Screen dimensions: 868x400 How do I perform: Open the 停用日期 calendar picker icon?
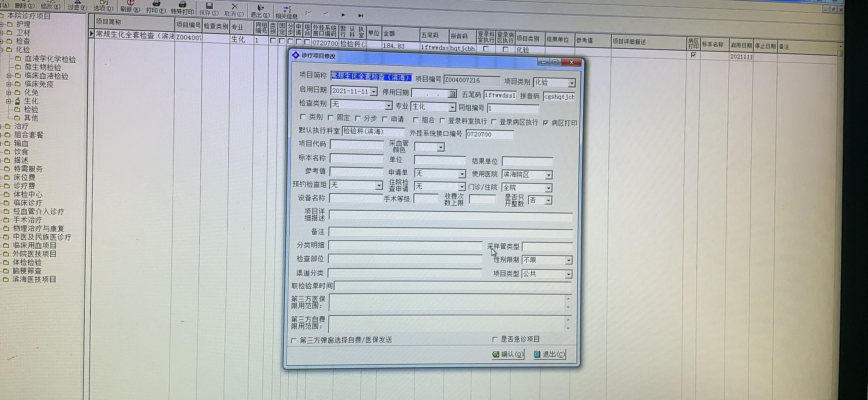coord(452,94)
